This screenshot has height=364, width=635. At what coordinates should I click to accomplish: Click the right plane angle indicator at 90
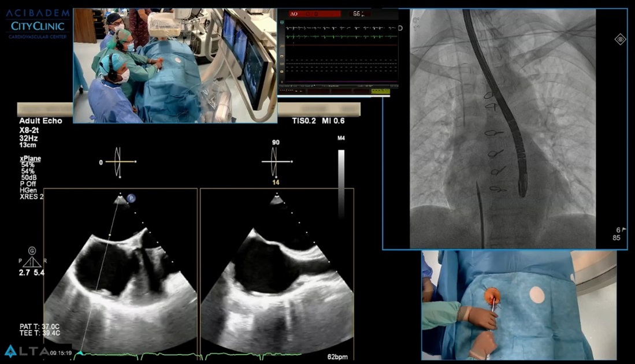click(276, 161)
